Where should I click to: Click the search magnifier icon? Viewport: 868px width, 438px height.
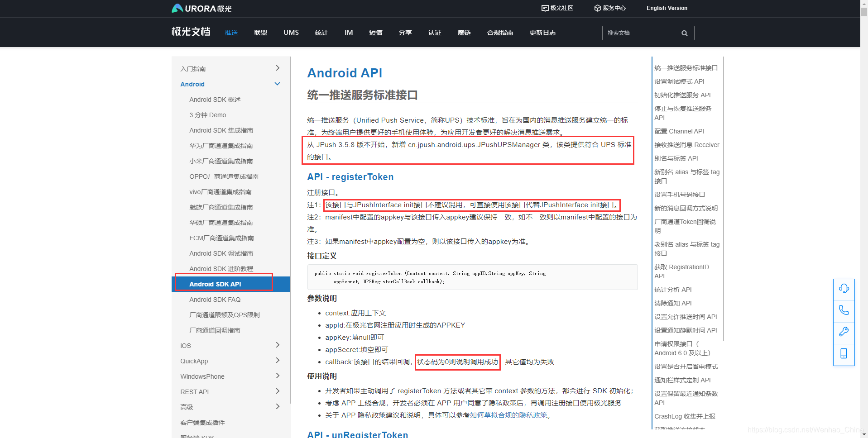point(684,33)
